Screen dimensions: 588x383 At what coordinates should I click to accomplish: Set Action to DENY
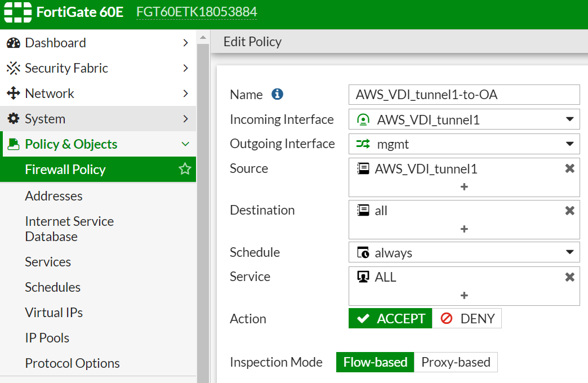[x=467, y=318]
